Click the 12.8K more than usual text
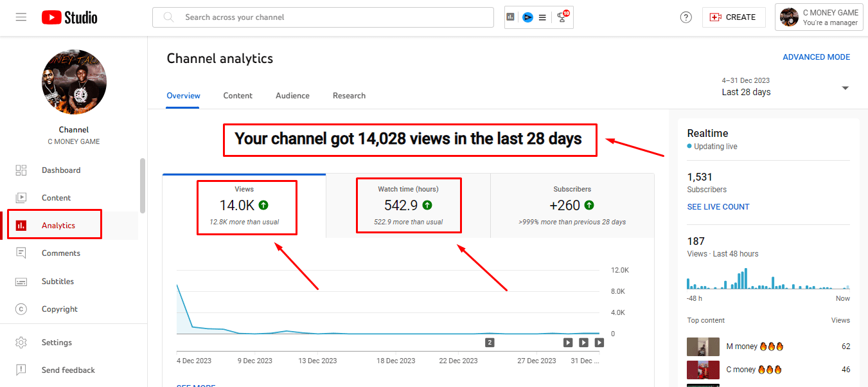 [x=244, y=222]
